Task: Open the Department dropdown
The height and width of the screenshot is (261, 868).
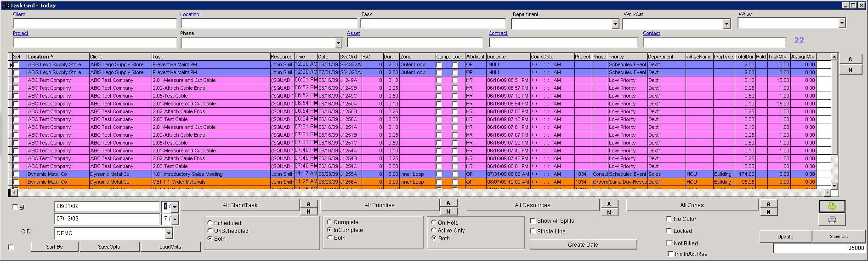Action: [615, 24]
